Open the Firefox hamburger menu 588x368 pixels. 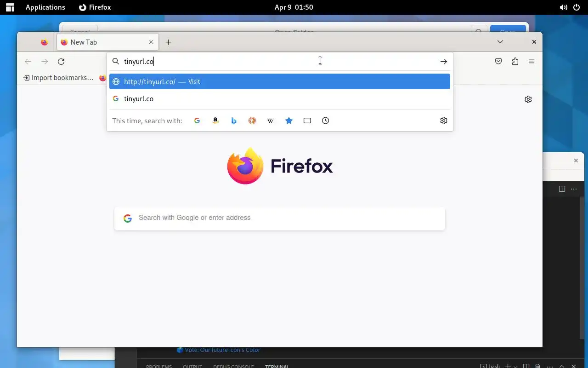[531, 61]
